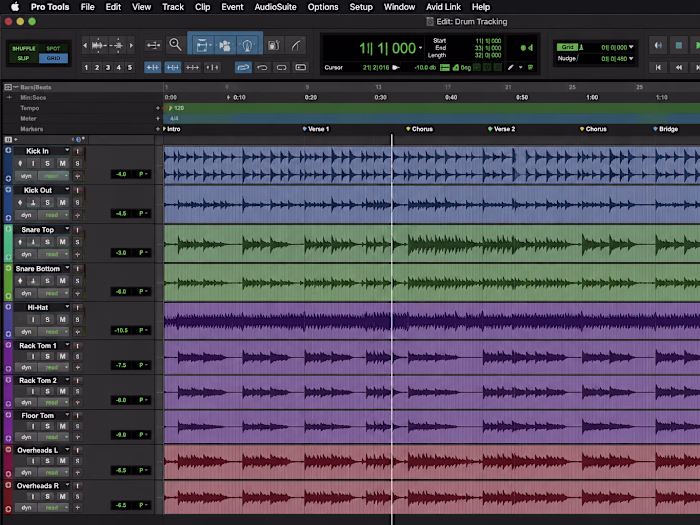Open Kick In track name dropdown
700x525 pixels.
tap(67, 150)
